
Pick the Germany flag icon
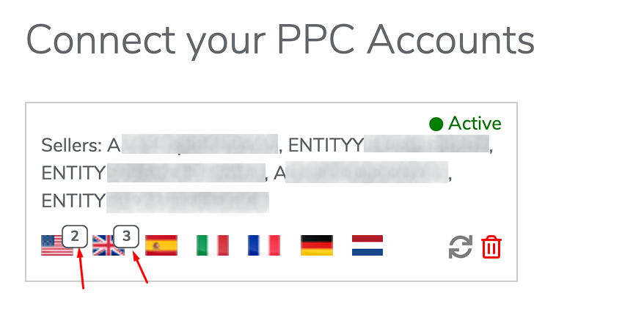coord(317,245)
